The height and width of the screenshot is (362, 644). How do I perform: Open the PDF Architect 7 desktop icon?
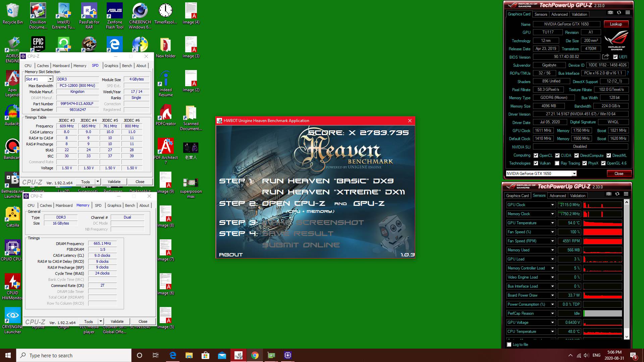click(x=166, y=151)
